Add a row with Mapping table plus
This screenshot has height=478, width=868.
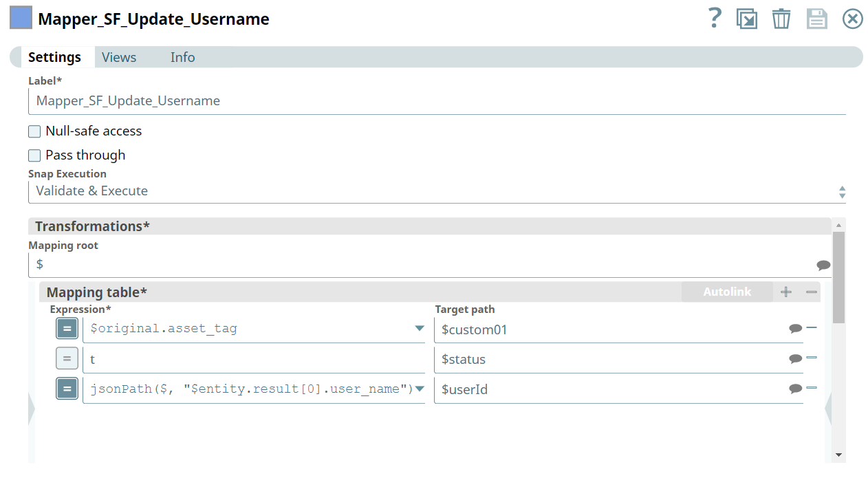[x=786, y=292]
